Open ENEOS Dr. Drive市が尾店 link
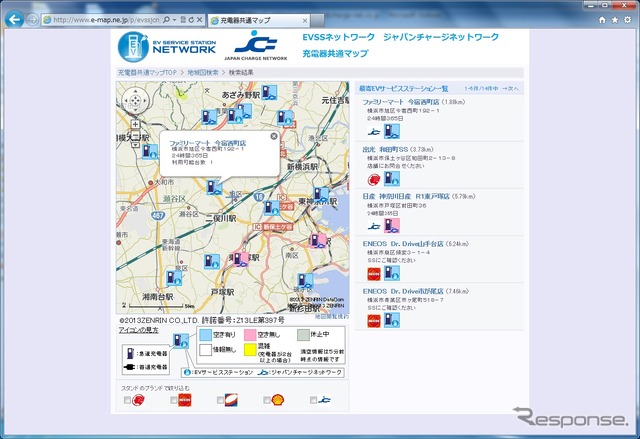640x439 pixels. (x=403, y=291)
